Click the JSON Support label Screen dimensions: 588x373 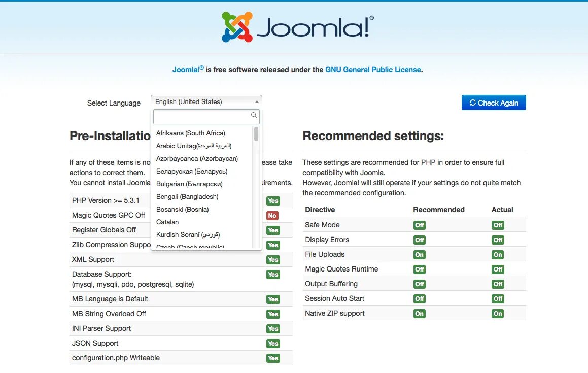click(95, 343)
